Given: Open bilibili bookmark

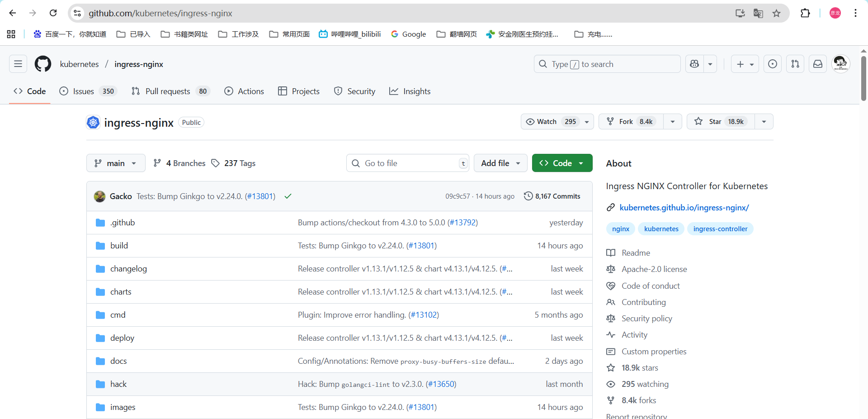Looking at the screenshot, I should tap(350, 34).
